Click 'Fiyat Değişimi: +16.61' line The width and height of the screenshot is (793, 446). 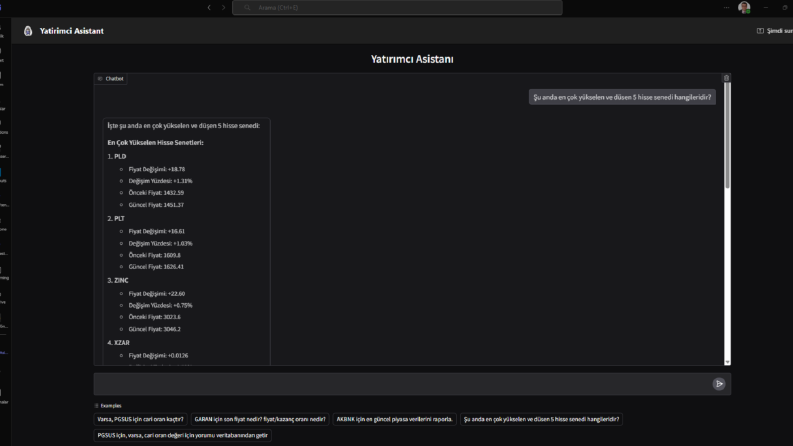tap(157, 231)
